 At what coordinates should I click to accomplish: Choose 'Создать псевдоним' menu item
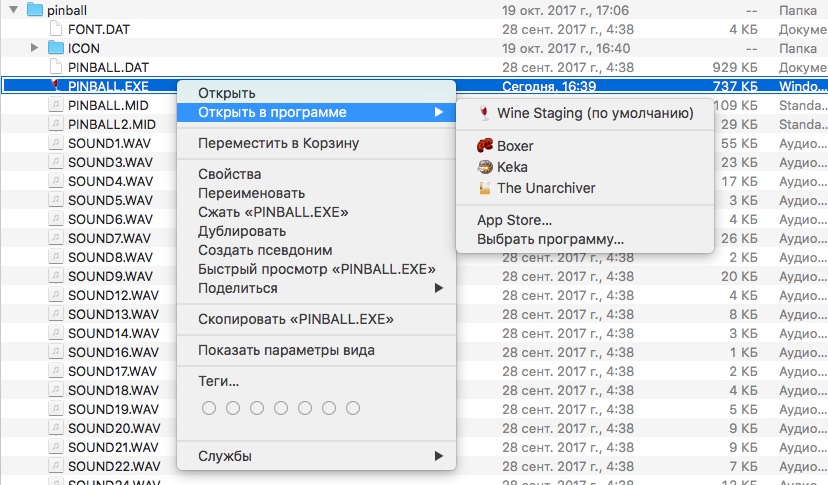coord(316,250)
